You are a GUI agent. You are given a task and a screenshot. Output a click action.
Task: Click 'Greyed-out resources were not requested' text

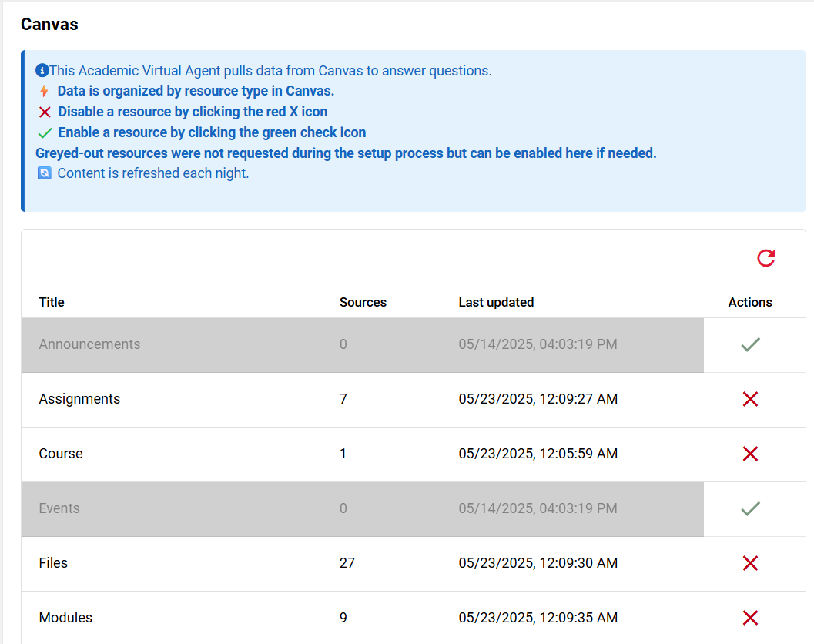coord(346,153)
